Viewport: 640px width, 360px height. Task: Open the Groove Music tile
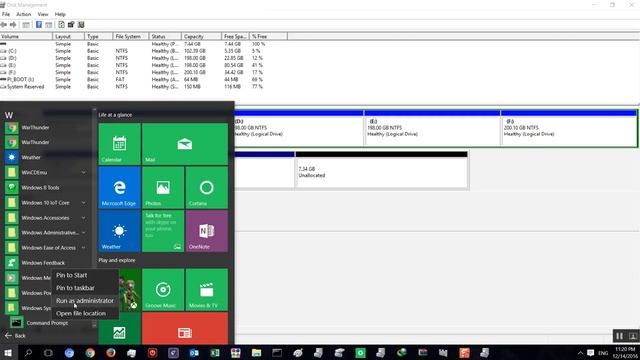coord(163,290)
